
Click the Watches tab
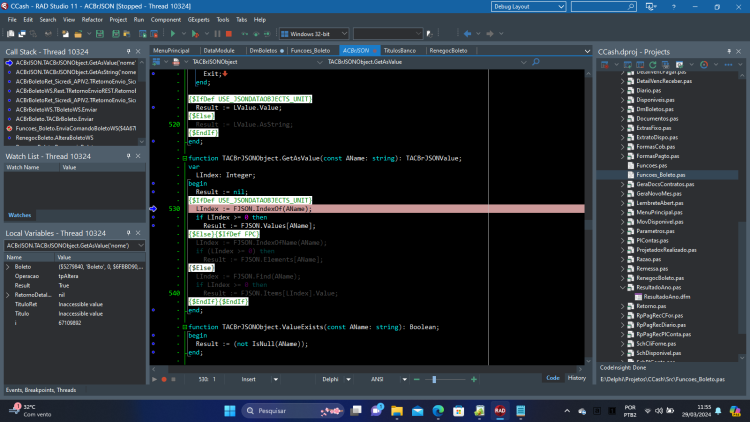point(20,215)
